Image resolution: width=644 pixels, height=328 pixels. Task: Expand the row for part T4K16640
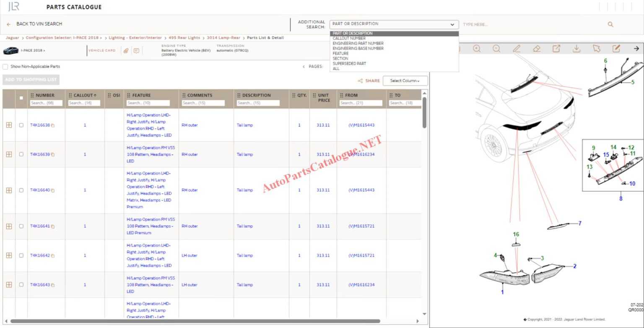[x=9, y=190]
